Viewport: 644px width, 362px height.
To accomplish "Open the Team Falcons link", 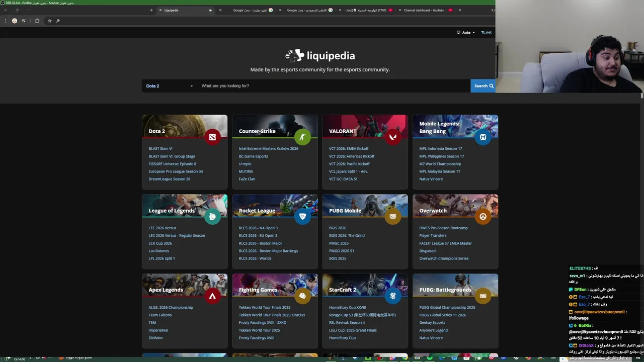I will 160,315.
